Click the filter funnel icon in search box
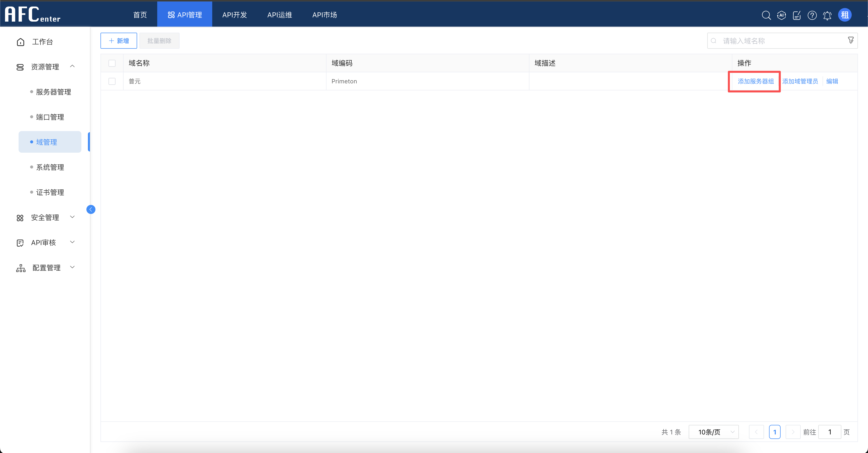The height and width of the screenshot is (453, 868). point(851,40)
